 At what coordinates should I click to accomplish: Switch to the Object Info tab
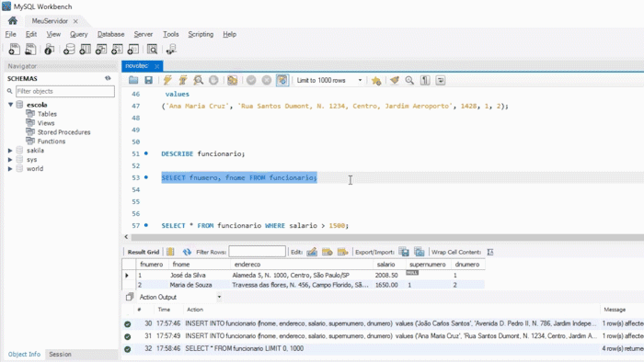click(x=24, y=355)
